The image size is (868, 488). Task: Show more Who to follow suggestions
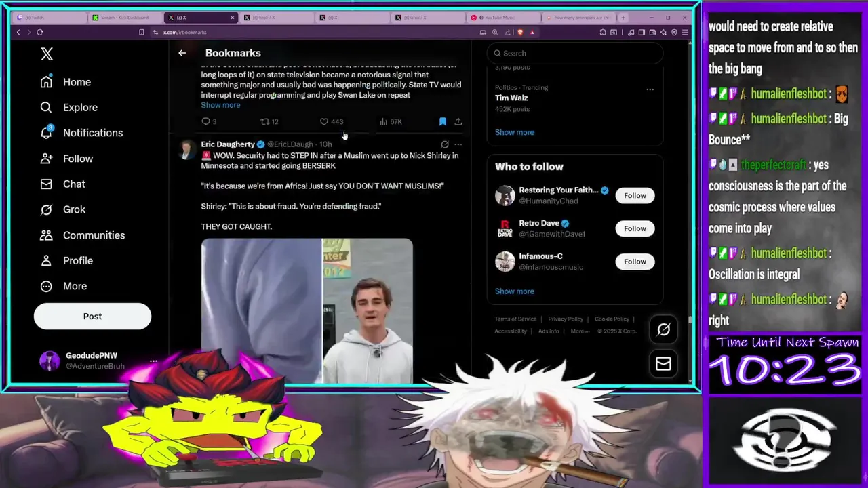coord(514,291)
